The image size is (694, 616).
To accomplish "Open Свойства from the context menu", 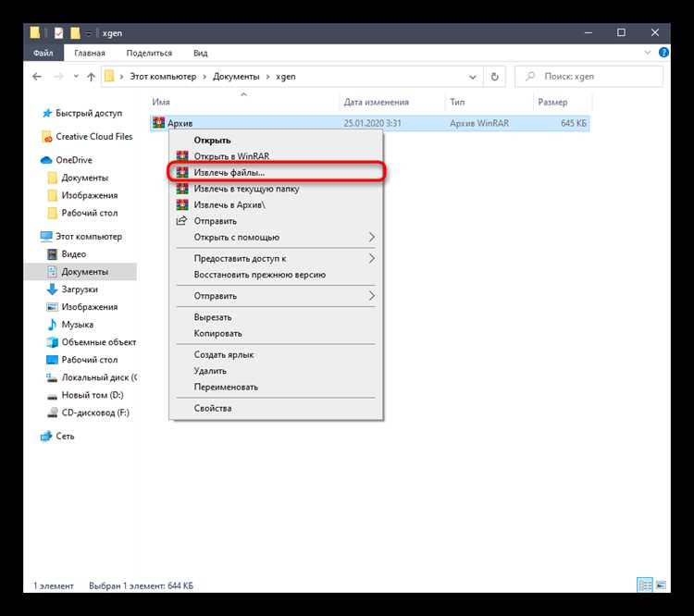I will point(276,409).
